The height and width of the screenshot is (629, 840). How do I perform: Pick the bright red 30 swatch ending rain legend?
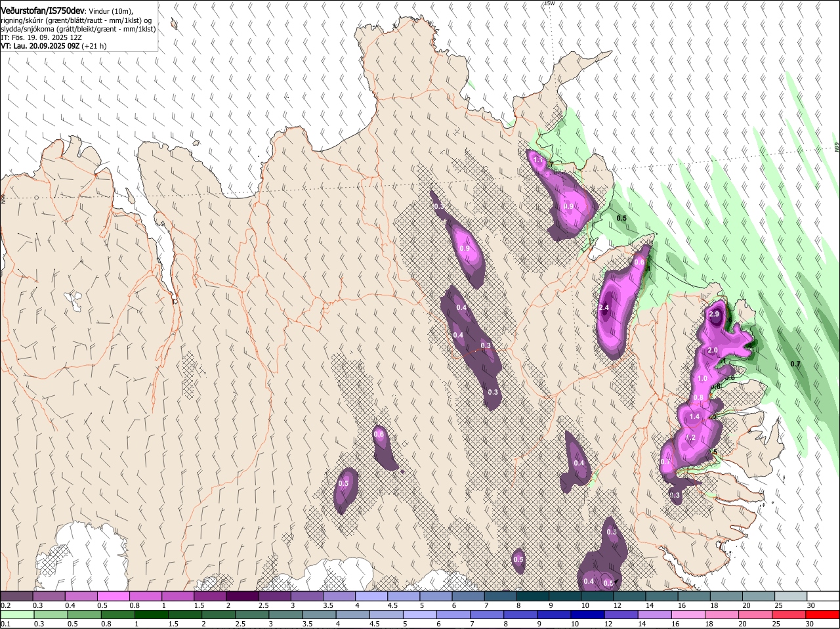pos(823,615)
